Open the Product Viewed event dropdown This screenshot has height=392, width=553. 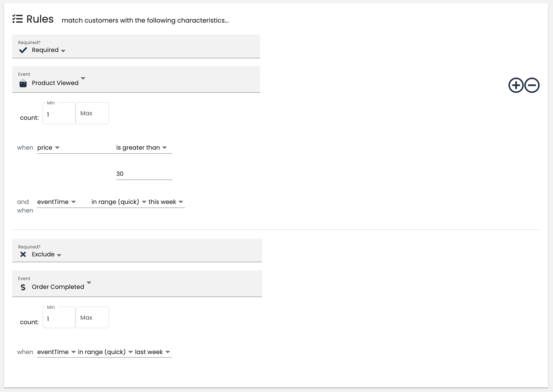click(83, 79)
